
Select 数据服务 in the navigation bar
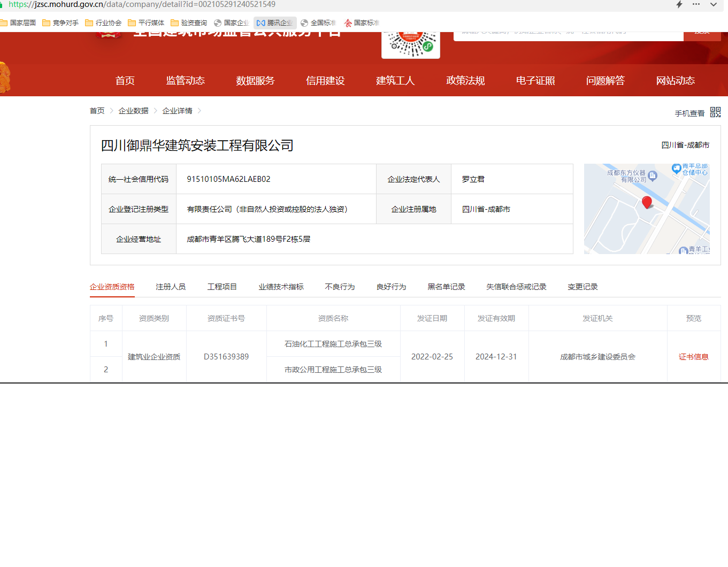(255, 81)
